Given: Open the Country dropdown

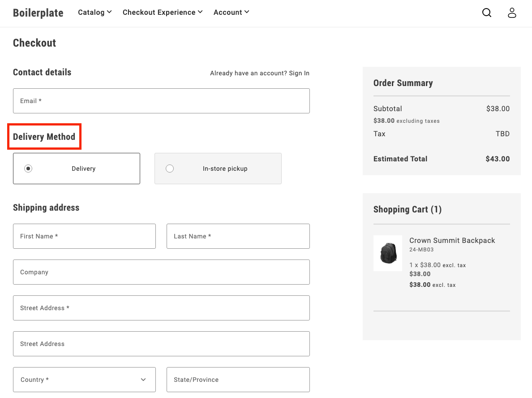Looking at the screenshot, I should coord(84,380).
